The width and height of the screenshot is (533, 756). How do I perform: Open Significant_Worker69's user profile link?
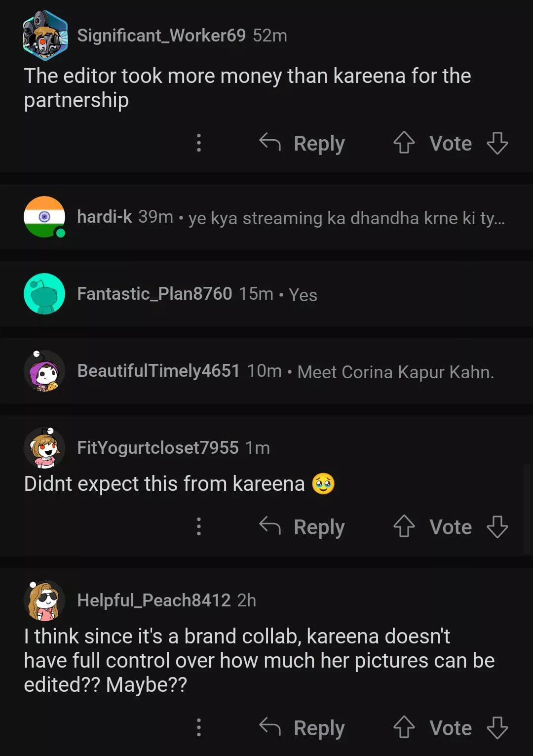(x=161, y=36)
